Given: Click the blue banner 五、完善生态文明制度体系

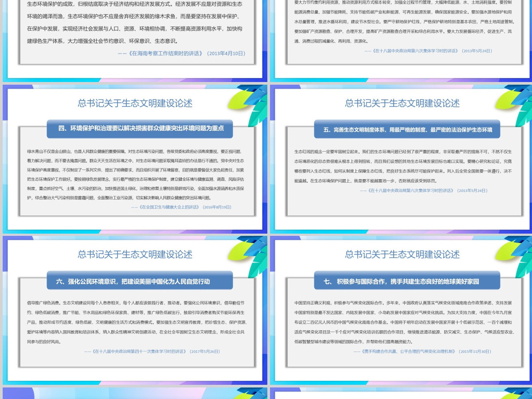Looking at the screenshot, I should [x=407, y=129].
